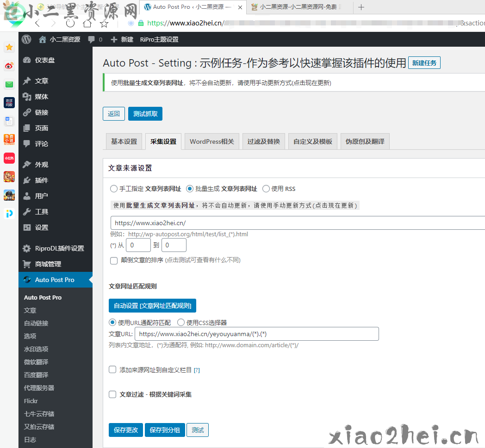The width and height of the screenshot is (485, 448).
Task: Focus the 到 end number input
Action: (x=174, y=245)
